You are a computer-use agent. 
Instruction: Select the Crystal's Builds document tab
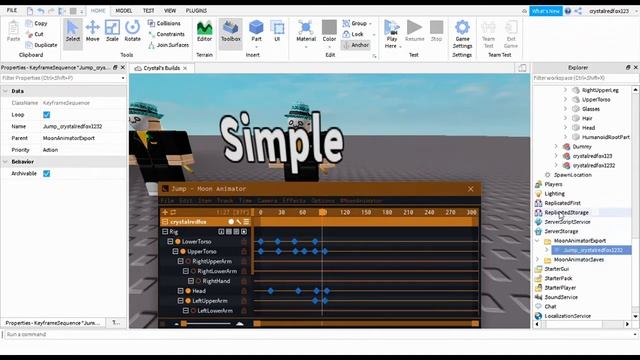(161, 68)
